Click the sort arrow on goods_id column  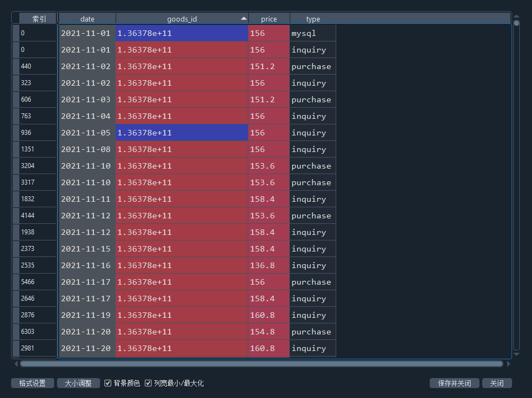pos(243,18)
